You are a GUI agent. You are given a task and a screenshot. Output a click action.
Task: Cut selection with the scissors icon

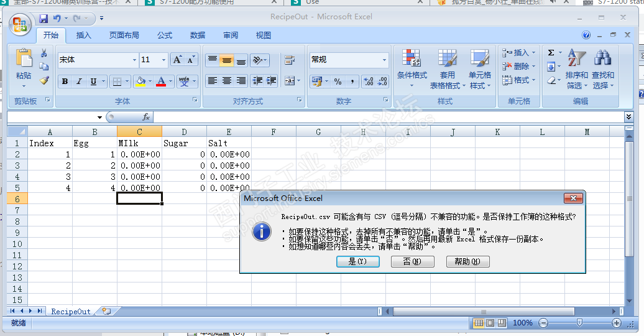pos(44,53)
